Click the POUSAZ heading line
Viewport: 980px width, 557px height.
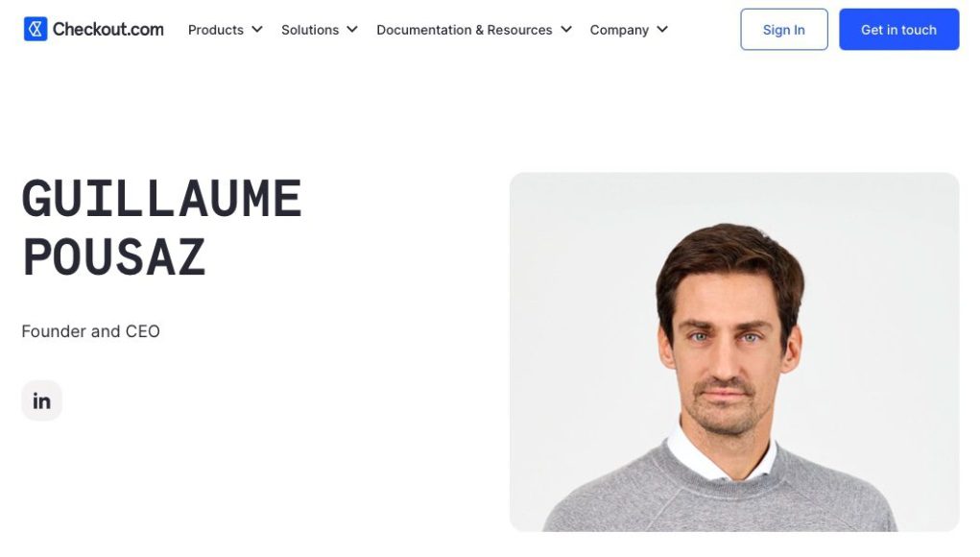pos(114,257)
